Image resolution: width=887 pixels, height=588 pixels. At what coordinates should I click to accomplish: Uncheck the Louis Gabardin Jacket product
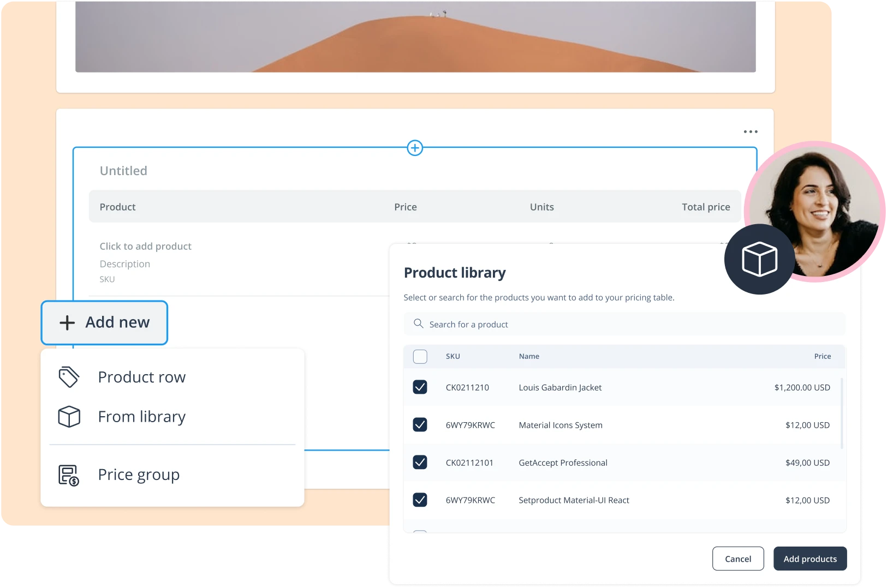(420, 387)
